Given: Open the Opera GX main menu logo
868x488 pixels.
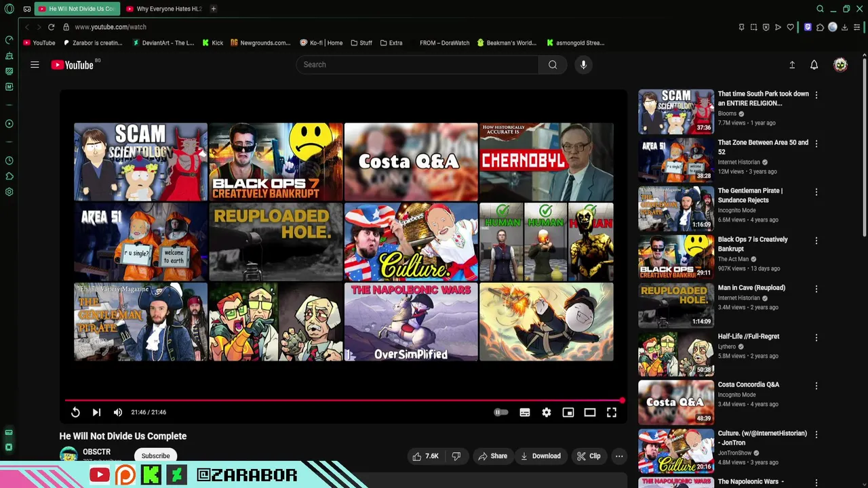Looking at the screenshot, I should pos(9,9).
